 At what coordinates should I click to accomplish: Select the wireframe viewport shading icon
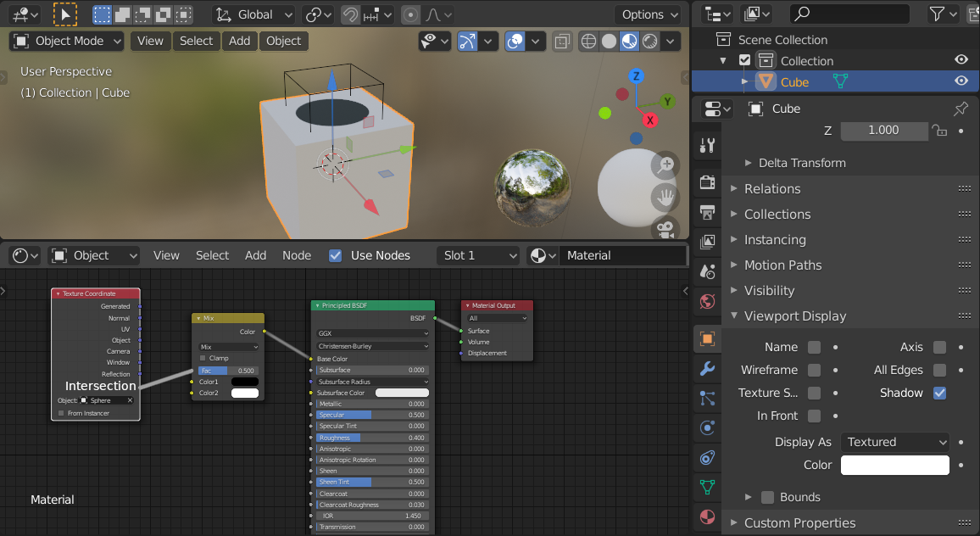[588, 42]
